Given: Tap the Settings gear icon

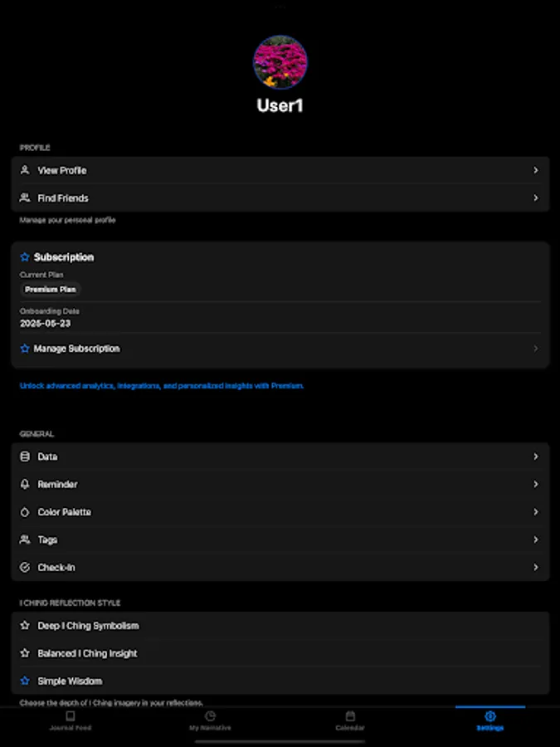Looking at the screenshot, I should (489, 715).
